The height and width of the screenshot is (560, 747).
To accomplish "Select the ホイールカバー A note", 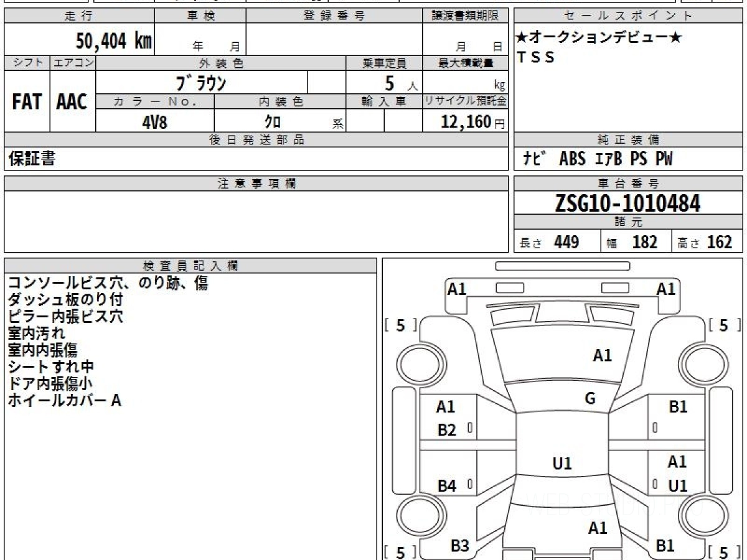I will click(64, 400).
